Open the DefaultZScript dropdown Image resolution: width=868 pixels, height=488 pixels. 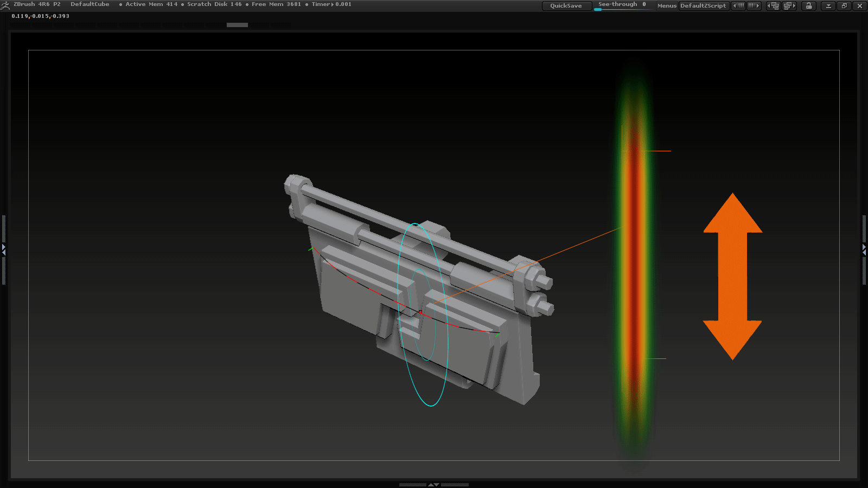coord(704,5)
